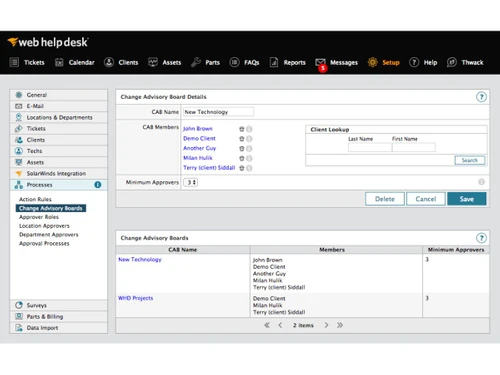Click the orange Setup gear icon
The height and width of the screenshot is (375, 500).
[373, 62]
